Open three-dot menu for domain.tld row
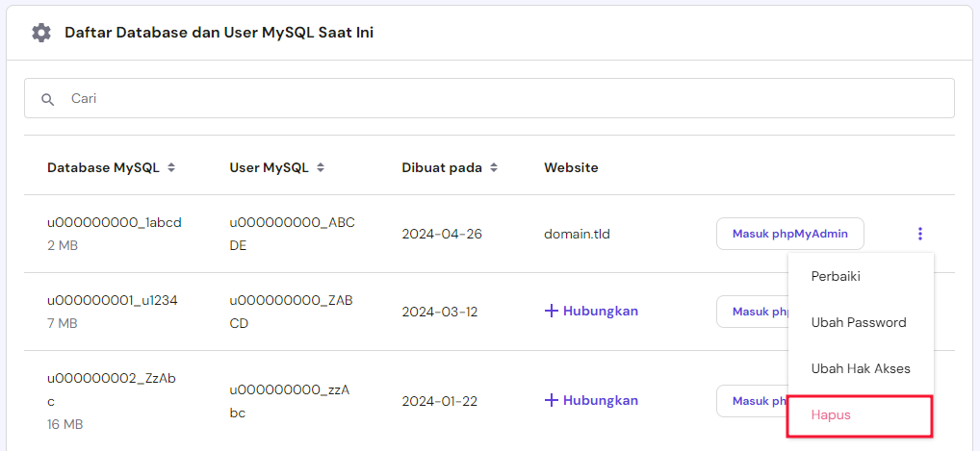The width and height of the screenshot is (980, 451). point(919,235)
